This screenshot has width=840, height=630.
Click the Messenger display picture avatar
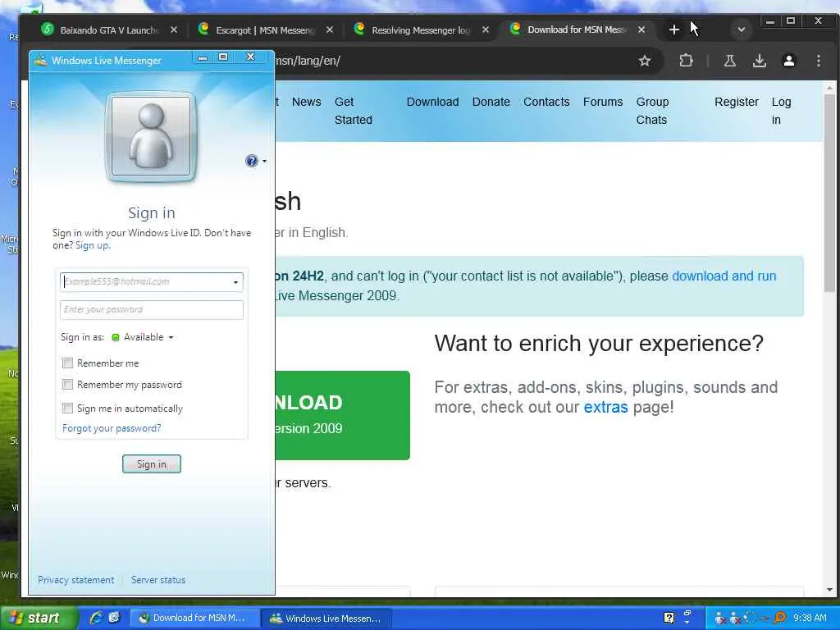pyautogui.click(x=151, y=137)
